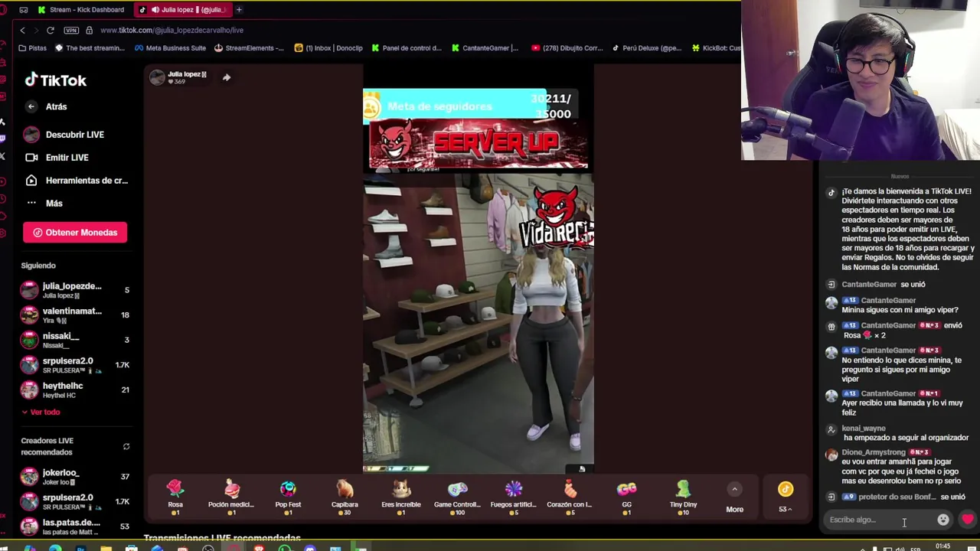980x551 pixels.
Task: Open nissaki__ followed live channel
Action: point(75,340)
